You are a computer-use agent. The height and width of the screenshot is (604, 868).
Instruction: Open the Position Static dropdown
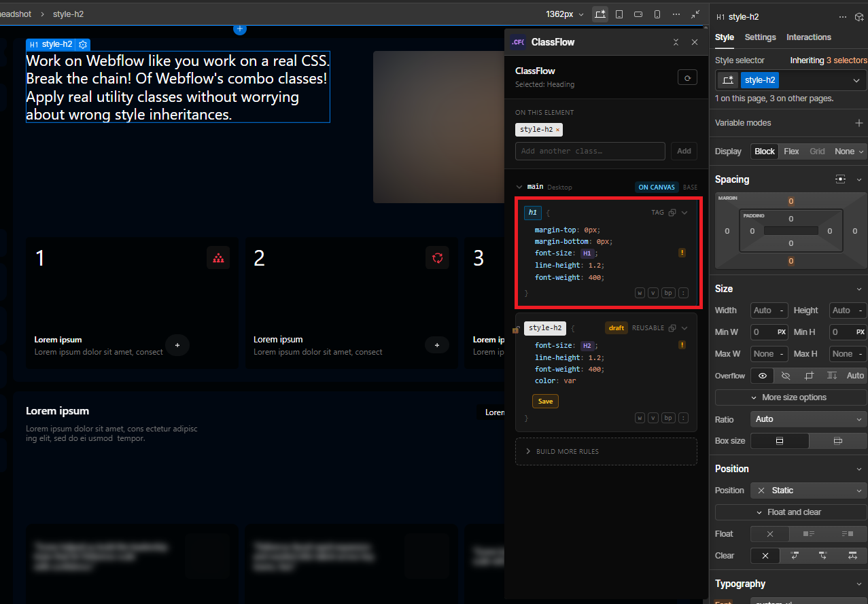(x=808, y=491)
